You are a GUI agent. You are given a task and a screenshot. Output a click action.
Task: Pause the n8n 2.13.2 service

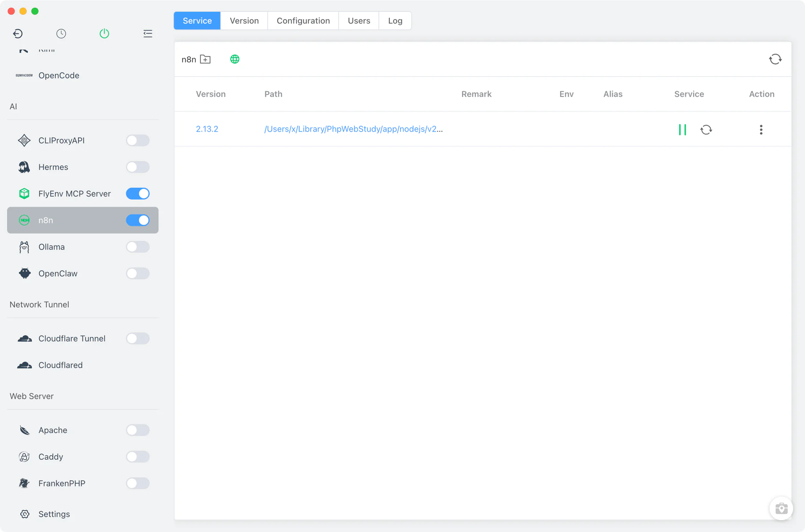pos(682,130)
